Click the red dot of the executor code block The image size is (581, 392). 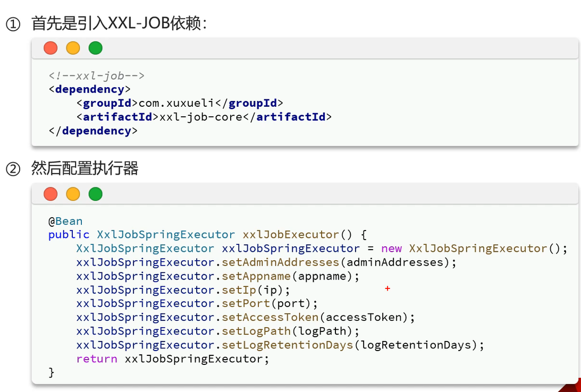coord(50,194)
